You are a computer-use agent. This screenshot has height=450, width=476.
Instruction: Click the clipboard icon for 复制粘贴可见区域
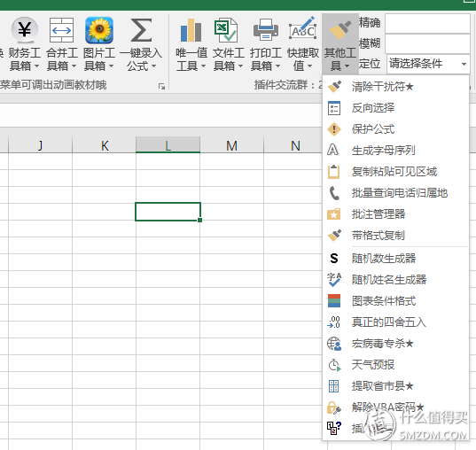pos(333,172)
